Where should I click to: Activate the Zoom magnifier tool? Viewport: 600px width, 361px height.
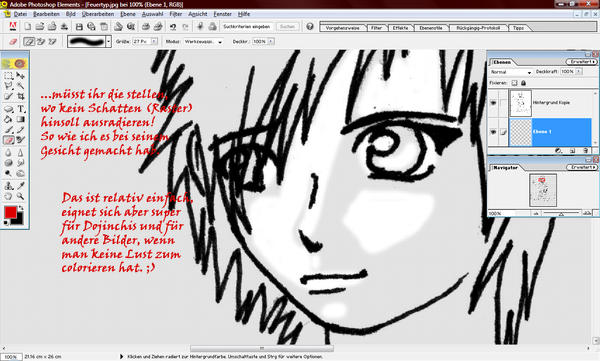point(21,196)
